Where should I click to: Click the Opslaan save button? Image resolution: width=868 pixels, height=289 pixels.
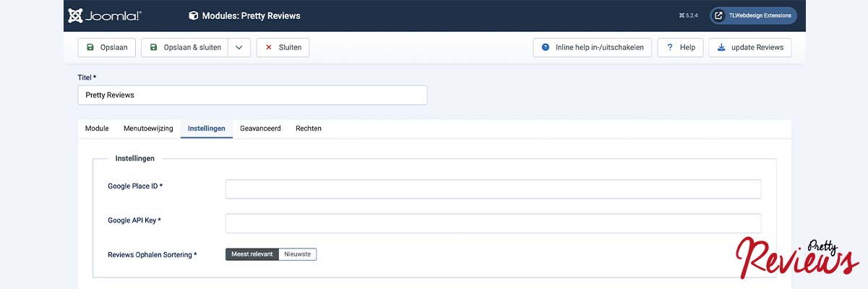pos(106,48)
